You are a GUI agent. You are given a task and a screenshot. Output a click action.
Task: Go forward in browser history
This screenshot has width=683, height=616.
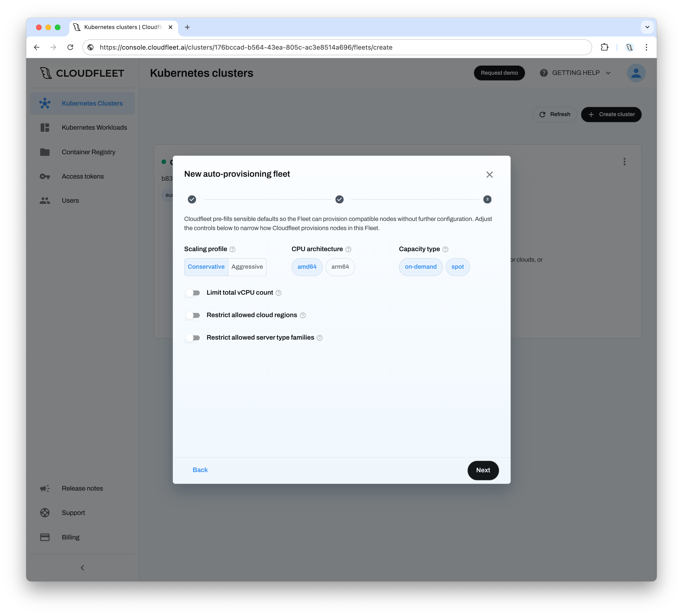coord(53,47)
